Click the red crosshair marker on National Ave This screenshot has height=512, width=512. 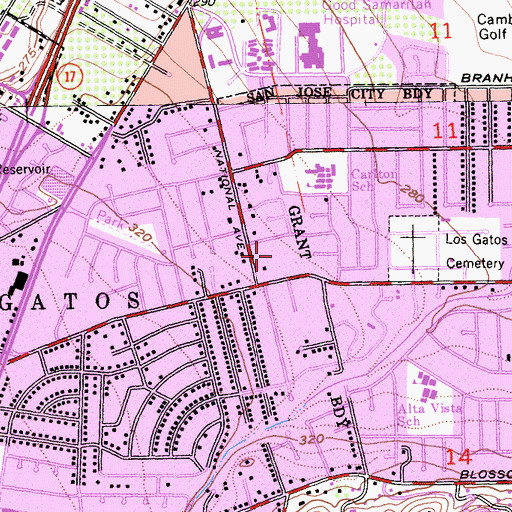[x=257, y=256]
